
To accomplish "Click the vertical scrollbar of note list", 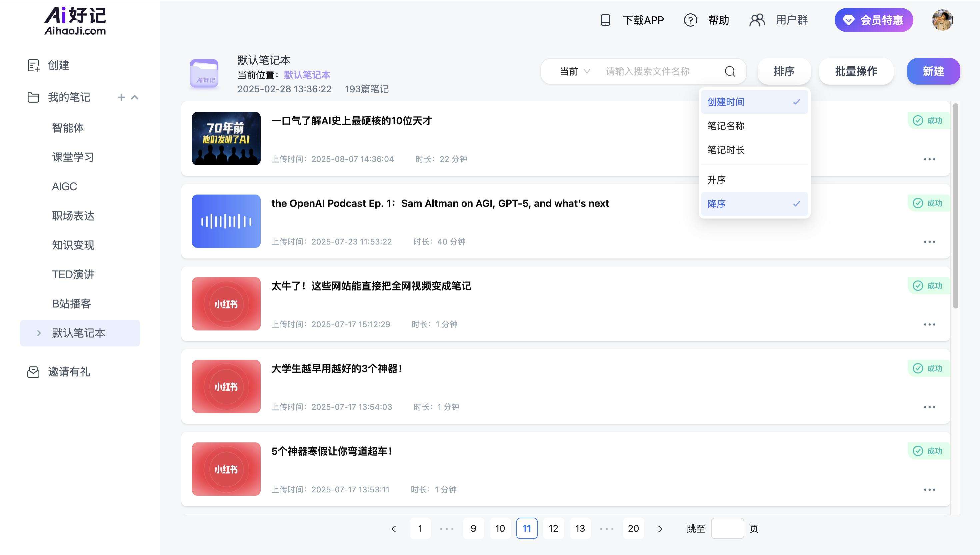I will (955, 206).
